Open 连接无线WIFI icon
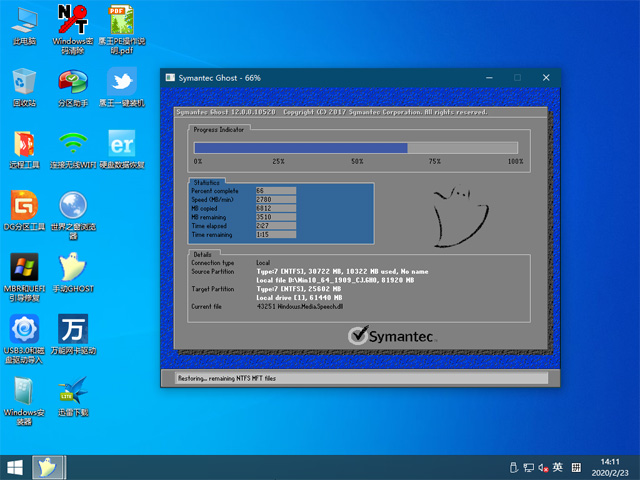This screenshot has height=480, width=640. click(x=73, y=150)
